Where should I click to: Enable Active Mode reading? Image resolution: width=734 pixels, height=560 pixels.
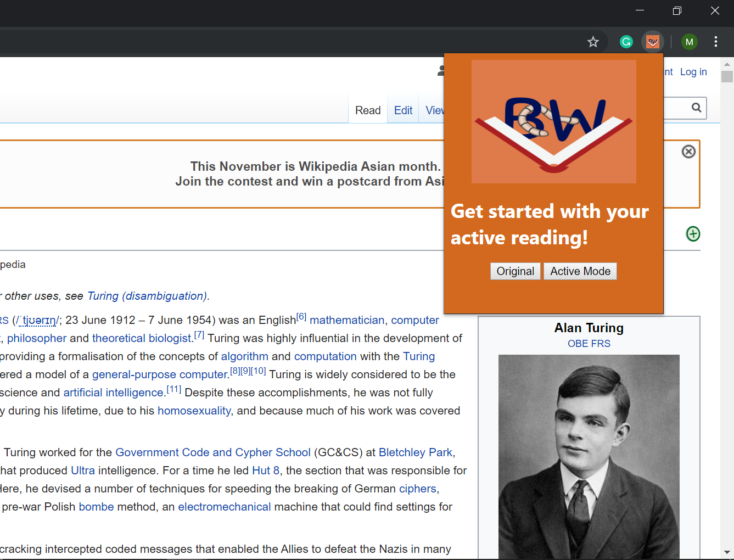click(580, 271)
